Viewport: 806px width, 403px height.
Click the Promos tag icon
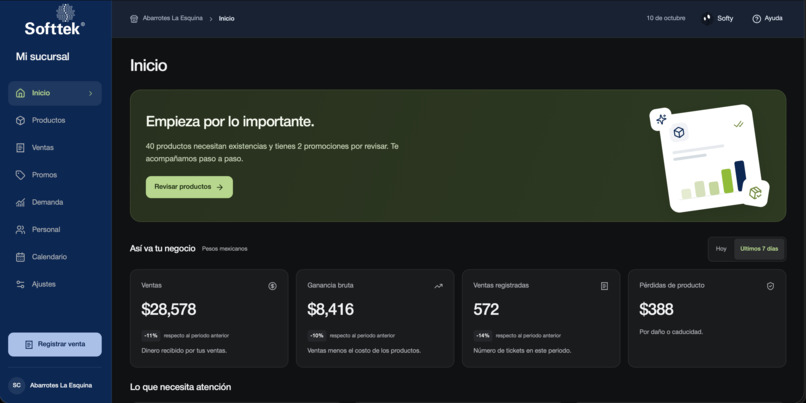pyautogui.click(x=21, y=175)
